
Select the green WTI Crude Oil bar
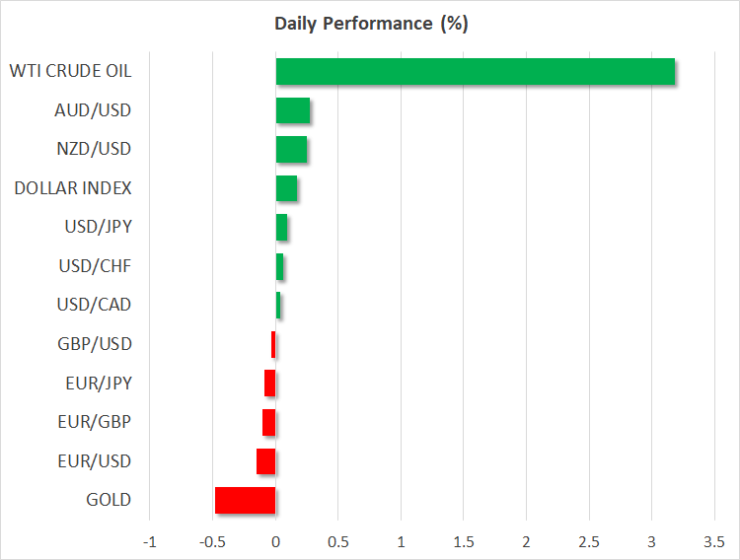(x=475, y=72)
